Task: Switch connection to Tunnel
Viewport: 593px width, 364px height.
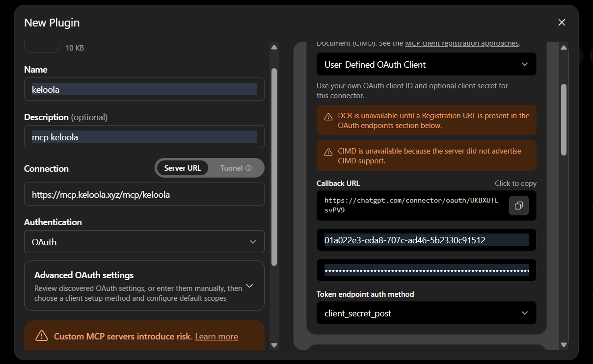Action: [236, 168]
